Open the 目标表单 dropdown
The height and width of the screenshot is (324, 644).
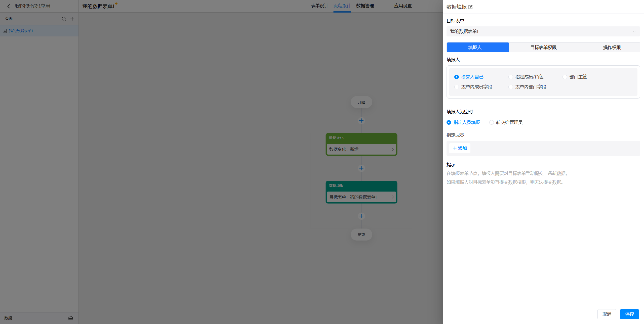pos(543,31)
